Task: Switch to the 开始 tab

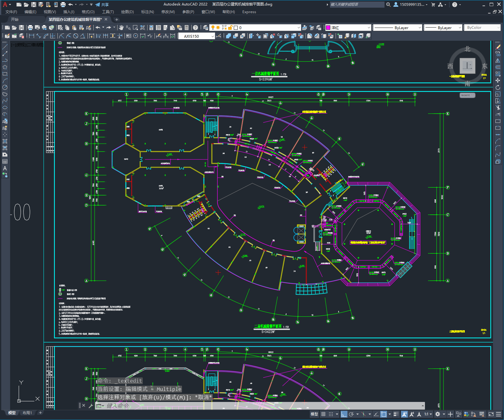Action: pyautogui.click(x=15, y=19)
